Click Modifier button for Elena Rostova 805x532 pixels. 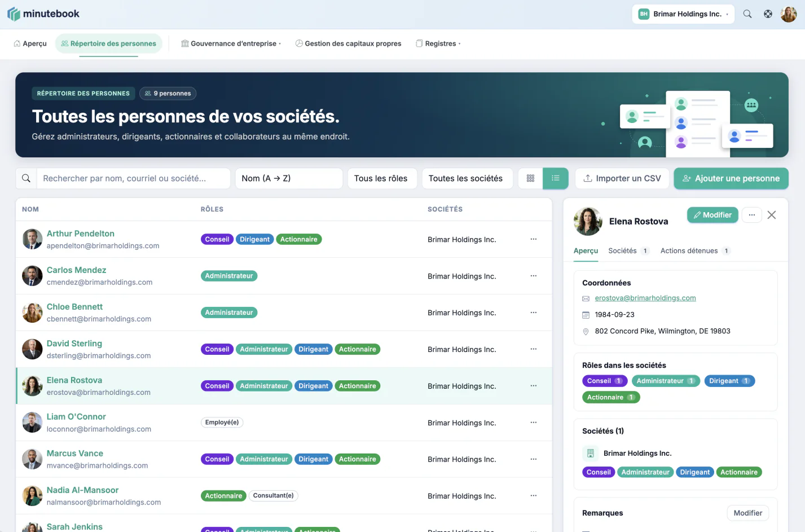[x=712, y=215]
